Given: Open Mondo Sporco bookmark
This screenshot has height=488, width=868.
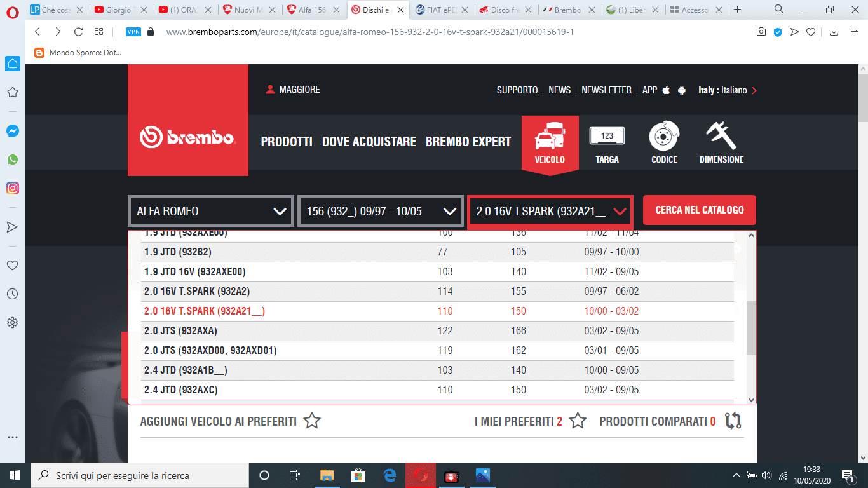Looking at the screenshot, I should [78, 53].
